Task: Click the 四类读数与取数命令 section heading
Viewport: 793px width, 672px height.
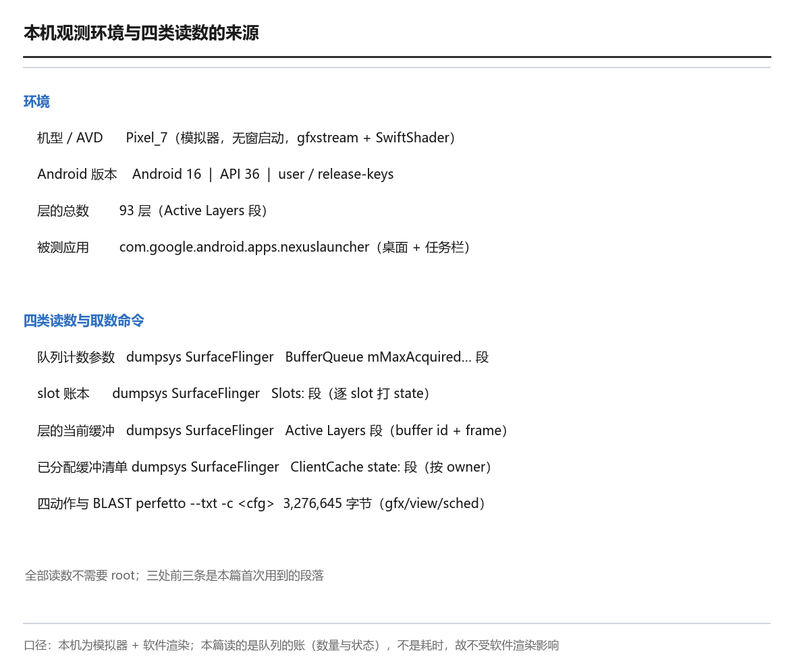Action: pos(84,320)
